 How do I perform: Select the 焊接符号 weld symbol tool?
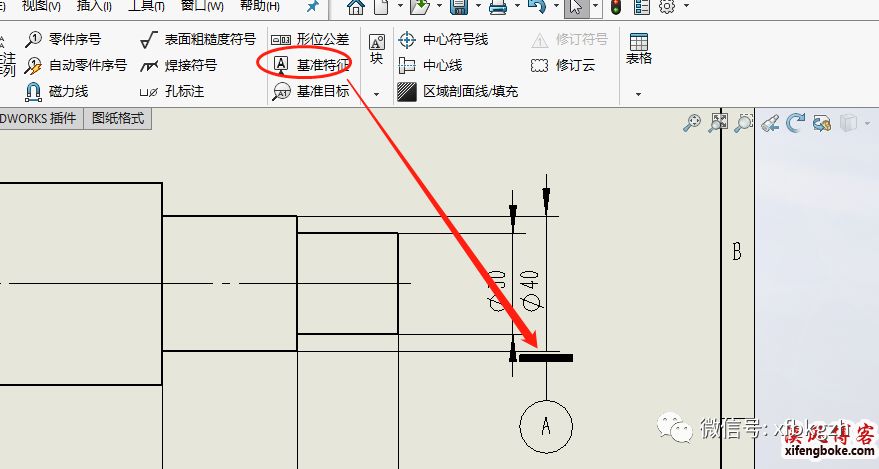click(x=178, y=66)
